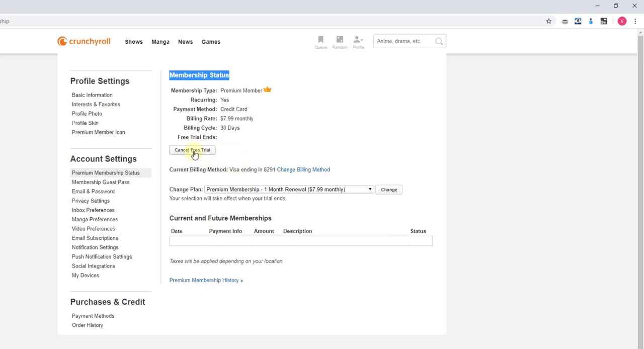Restore down the browser window
644x349 pixels.
point(616,6)
